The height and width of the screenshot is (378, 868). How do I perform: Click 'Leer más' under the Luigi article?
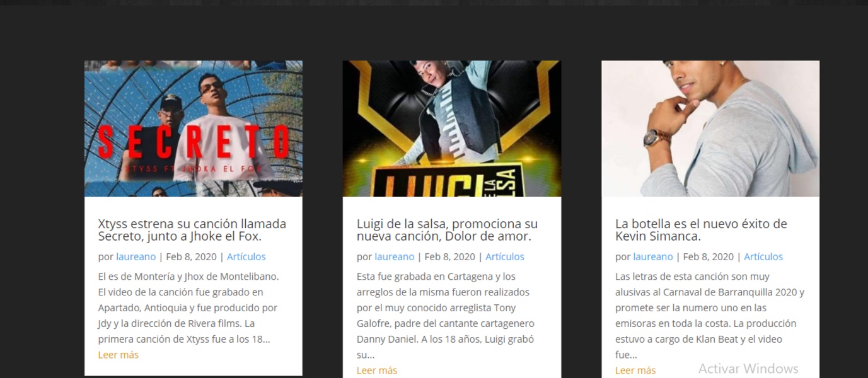[377, 370]
